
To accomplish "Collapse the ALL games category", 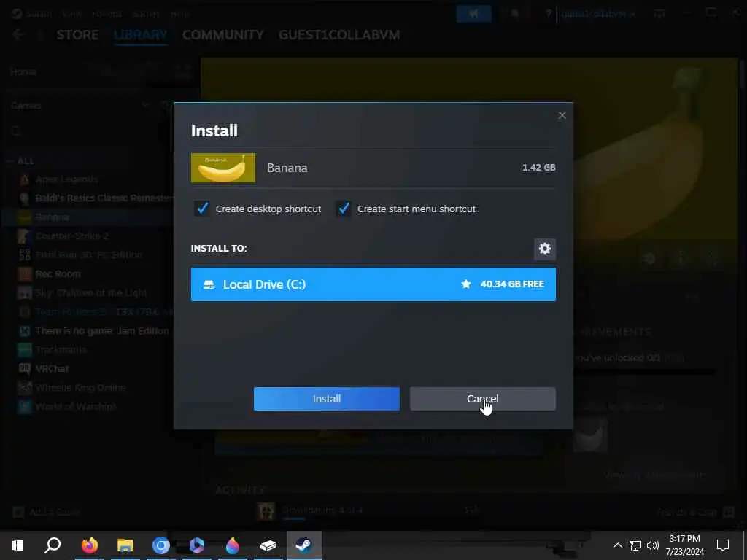I will click(9, 161).
